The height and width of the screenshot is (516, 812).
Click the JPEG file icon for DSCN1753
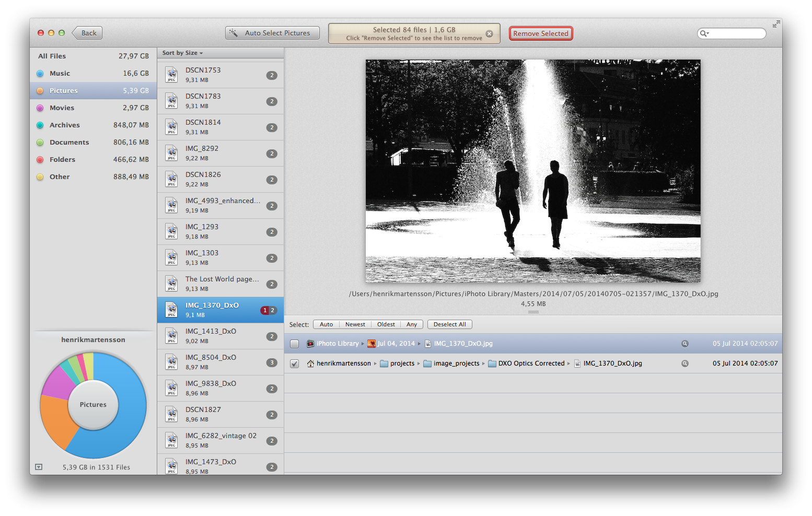point(171,75)
